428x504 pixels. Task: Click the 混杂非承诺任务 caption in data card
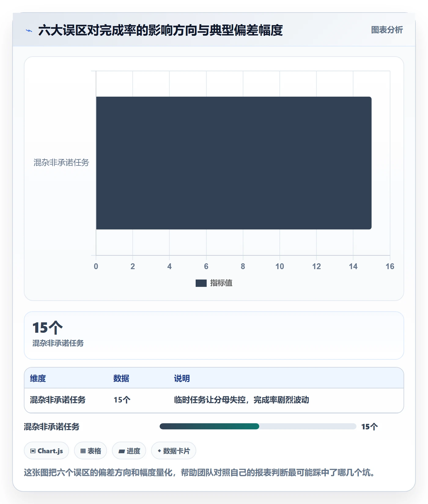pos(58,343)
